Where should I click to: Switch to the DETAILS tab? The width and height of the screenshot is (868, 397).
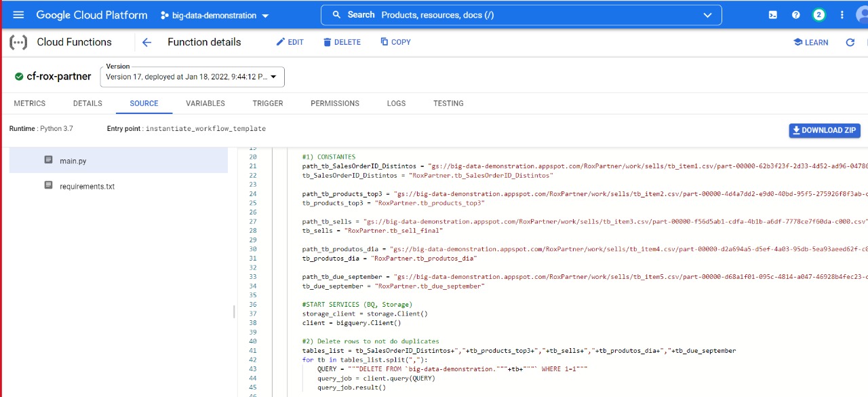87,103
